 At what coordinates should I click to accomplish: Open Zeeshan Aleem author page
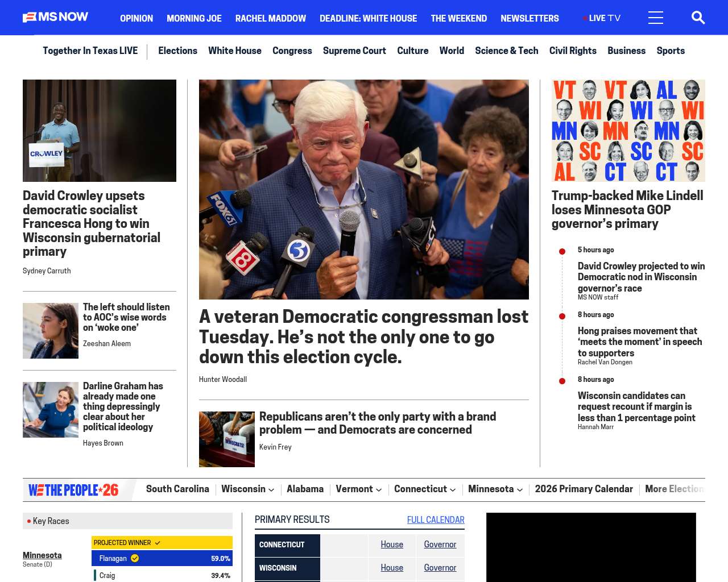(x=107, y=343)
